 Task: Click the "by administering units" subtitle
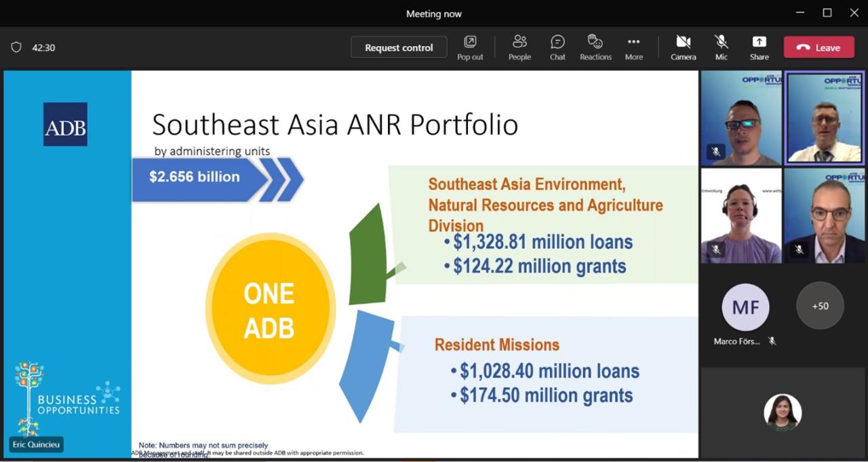coord(212,151)
